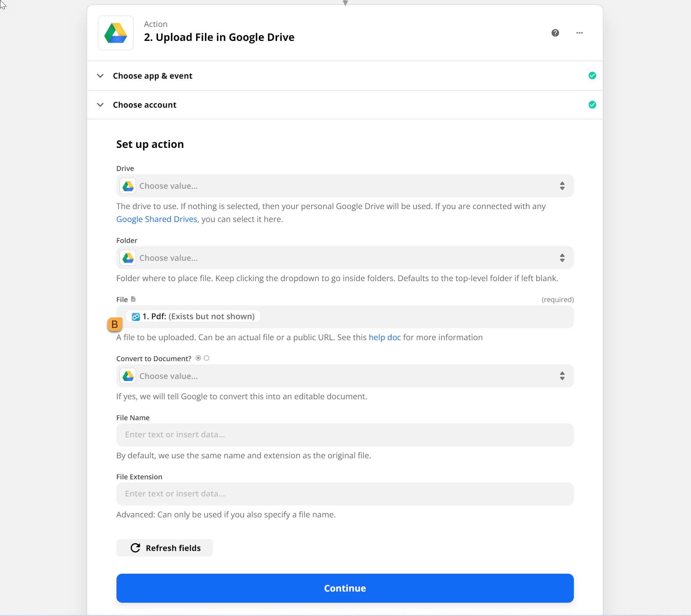Viewport: 691px width, 616px height.
Task: Open the Drive dropdown
Action: tap(344, 186)
